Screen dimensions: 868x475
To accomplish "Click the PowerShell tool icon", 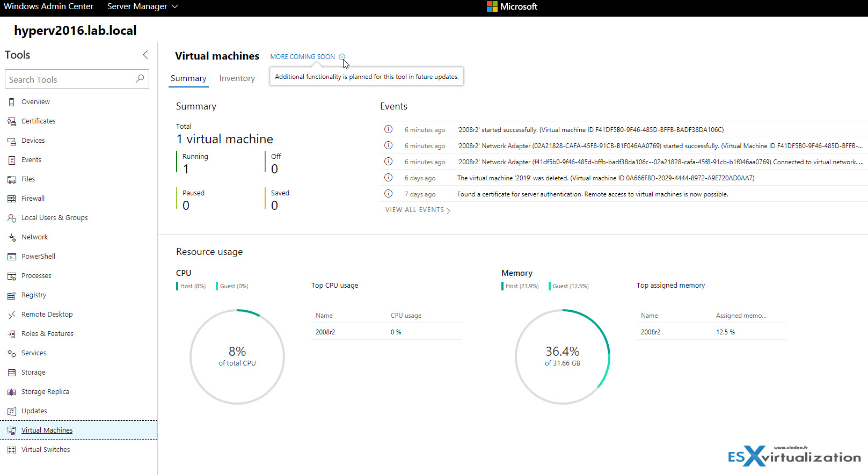I will click(x=11, y=257).
